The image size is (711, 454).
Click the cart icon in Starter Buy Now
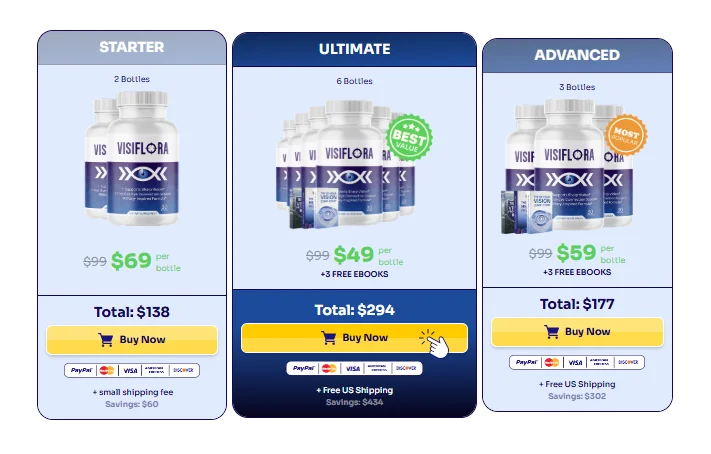(x=105, y=340)
